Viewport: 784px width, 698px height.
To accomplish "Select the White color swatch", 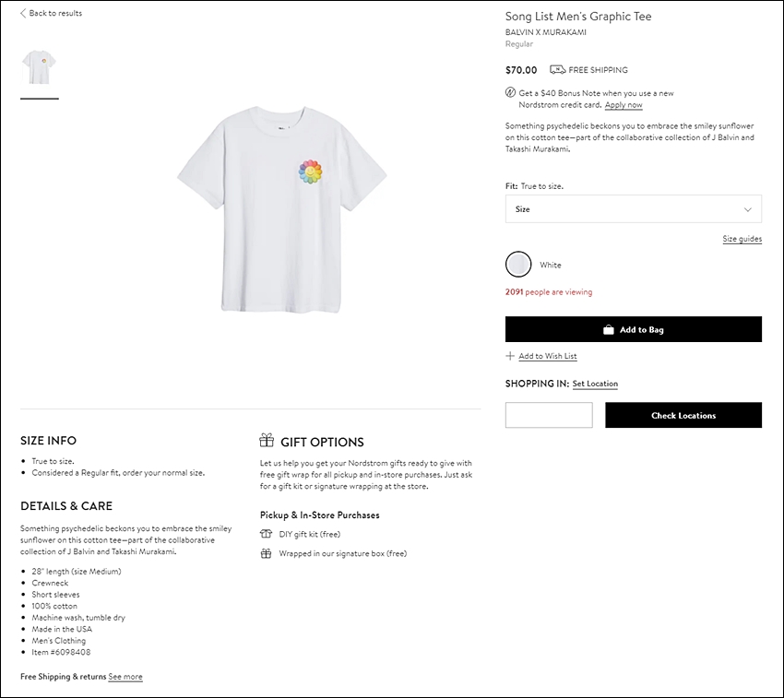I will 518,265.
